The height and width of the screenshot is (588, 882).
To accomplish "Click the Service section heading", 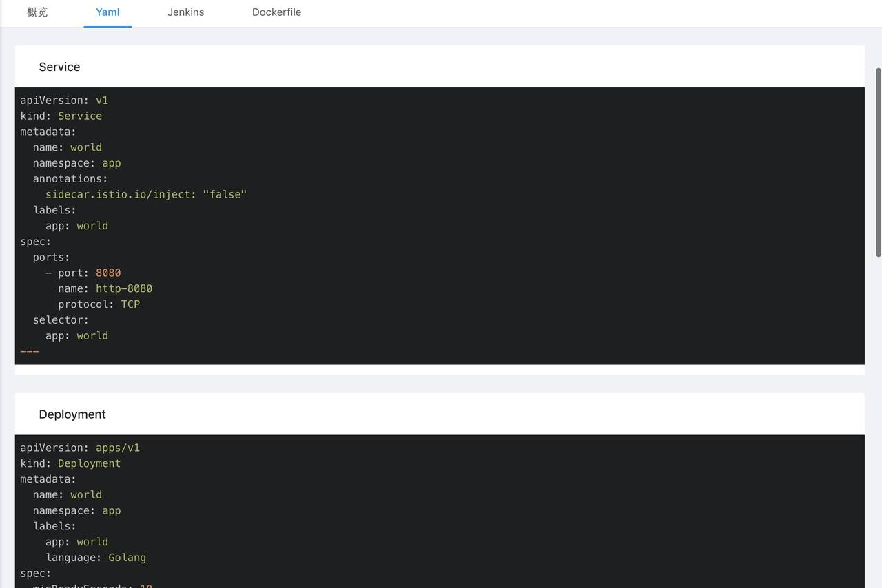I will point(59,67).
